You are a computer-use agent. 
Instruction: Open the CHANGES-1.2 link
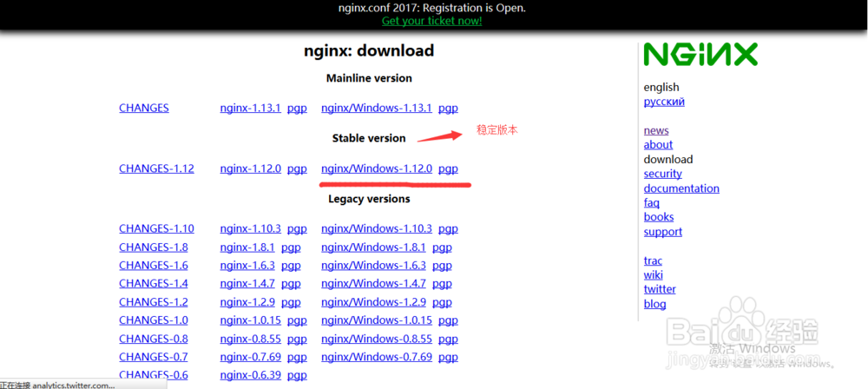click(154, 302)
